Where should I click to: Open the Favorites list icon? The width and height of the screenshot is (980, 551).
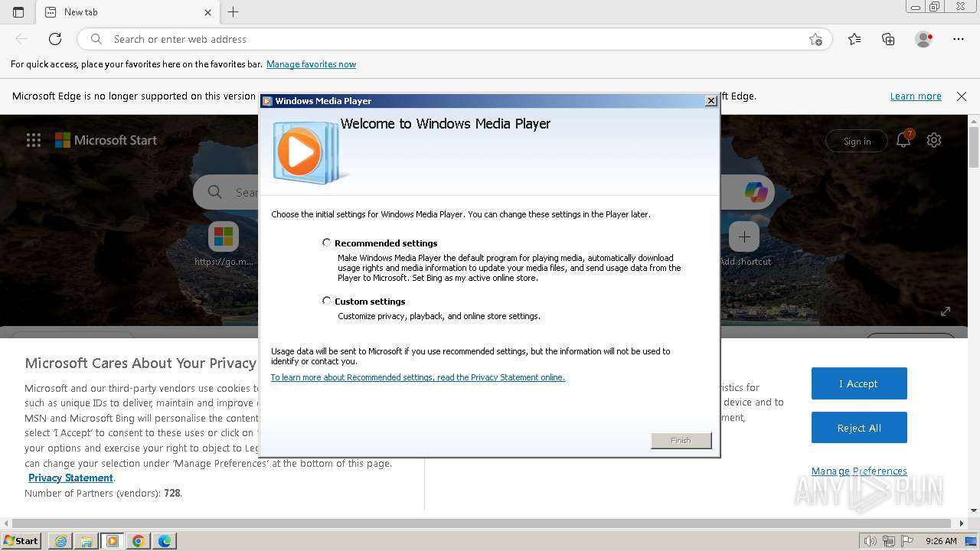(854, 39)
